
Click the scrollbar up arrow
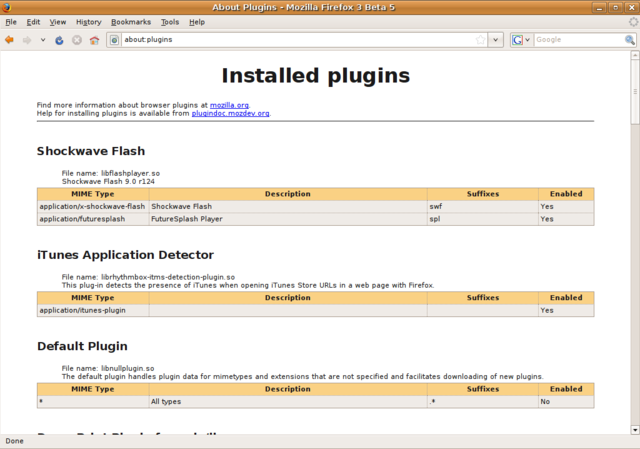point(635,55)
